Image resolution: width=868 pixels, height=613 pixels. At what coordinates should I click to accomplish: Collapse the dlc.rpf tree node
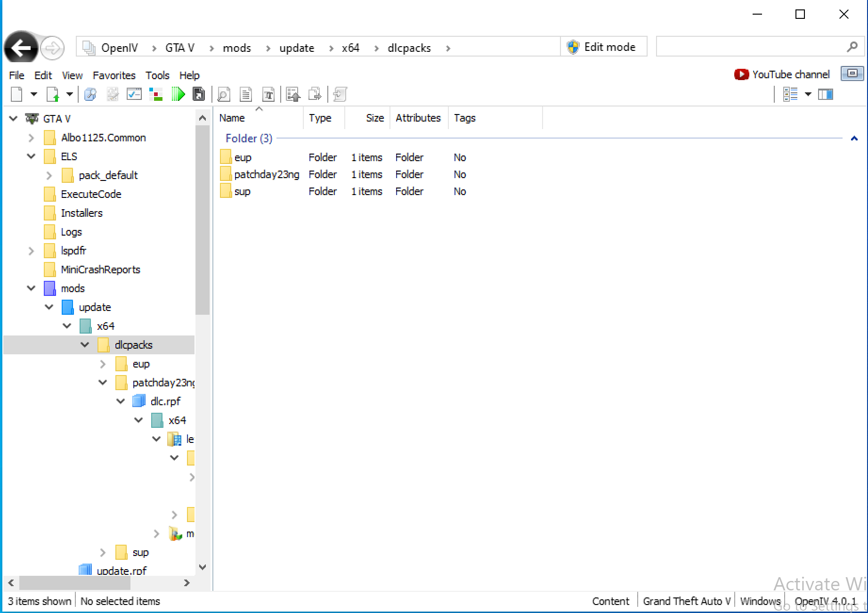pyautogui.click(x=121, y=401)
